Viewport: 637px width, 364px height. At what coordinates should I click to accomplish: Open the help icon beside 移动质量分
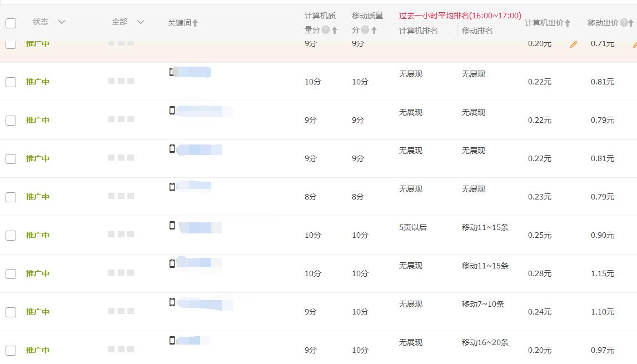pyautogui.click(x=365, y=31)
